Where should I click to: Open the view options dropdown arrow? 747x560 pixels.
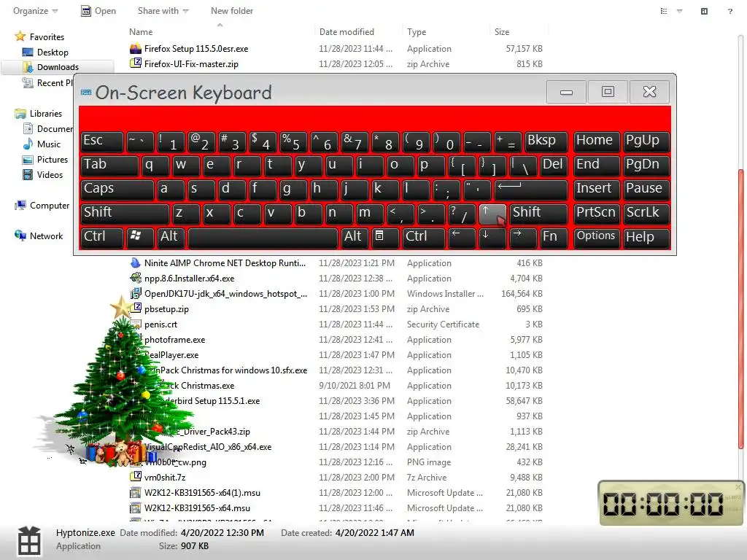click(x=679, y=11)
